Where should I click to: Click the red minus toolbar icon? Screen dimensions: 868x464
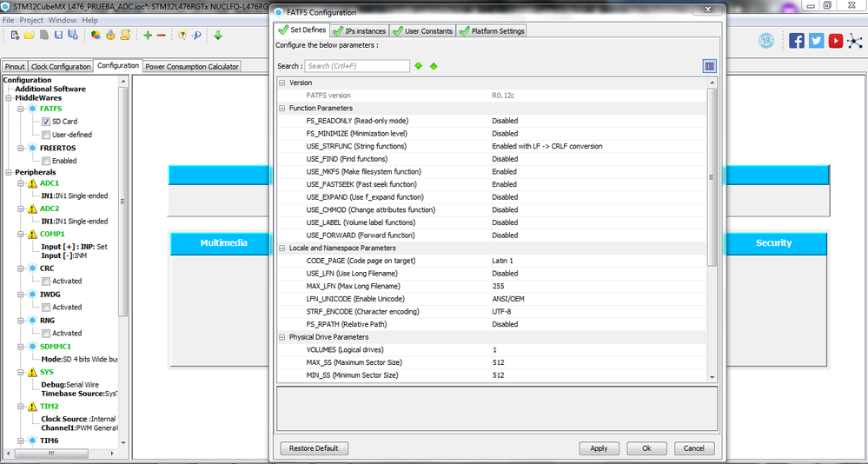(161, 35)
